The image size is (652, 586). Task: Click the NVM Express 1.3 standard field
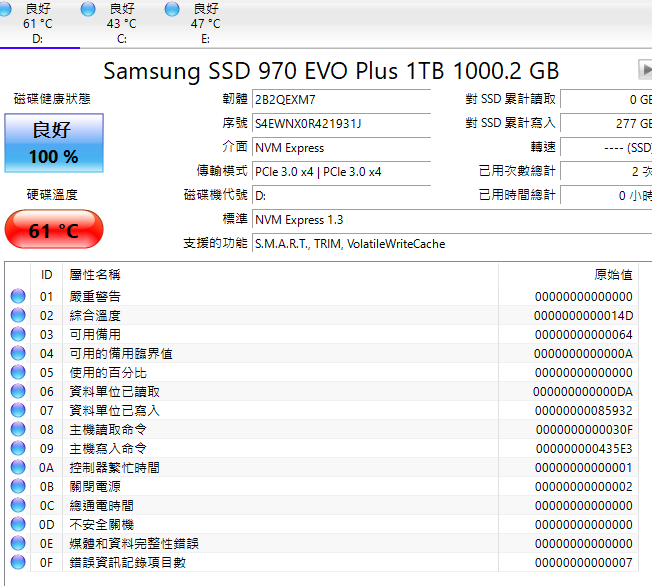[452, 220]
